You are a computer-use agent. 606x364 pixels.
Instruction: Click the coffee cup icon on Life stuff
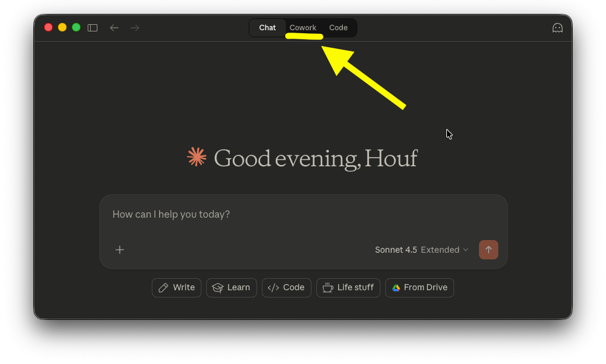coord(327,287)
